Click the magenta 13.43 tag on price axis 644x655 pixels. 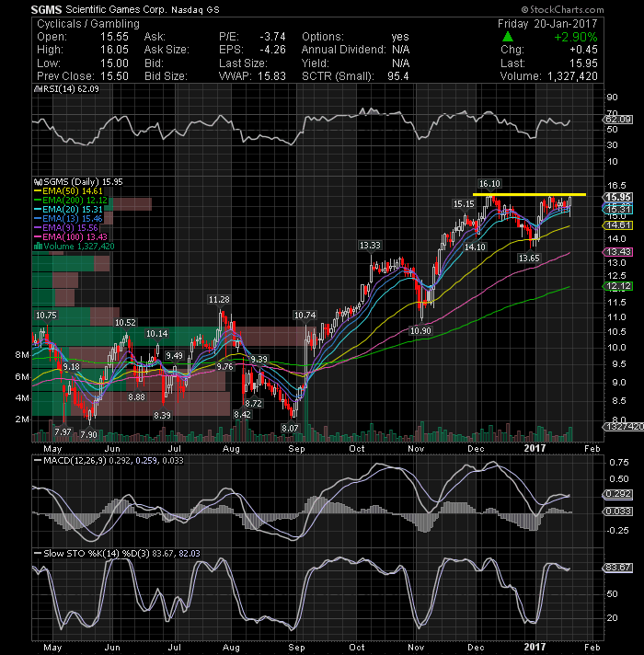(x=618, y=252)
